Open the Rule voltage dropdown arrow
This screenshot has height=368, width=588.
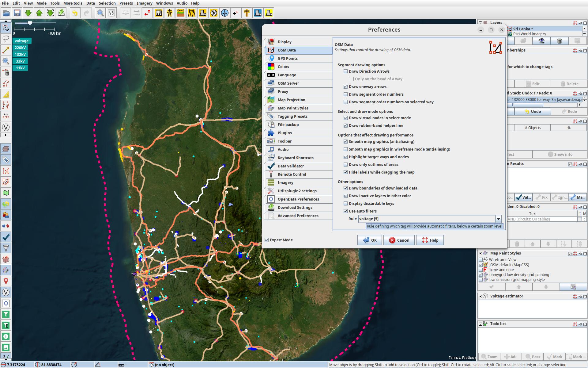tap(499, 219)
